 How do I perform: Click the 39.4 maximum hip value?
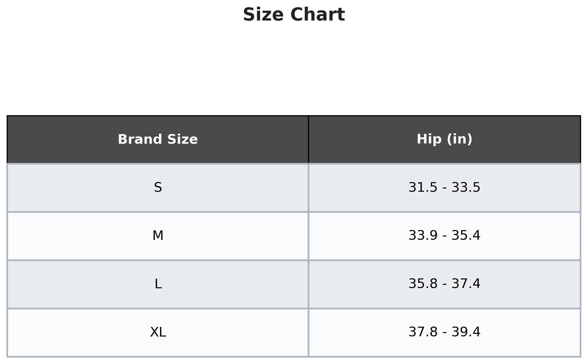click(x=466, y=332)
